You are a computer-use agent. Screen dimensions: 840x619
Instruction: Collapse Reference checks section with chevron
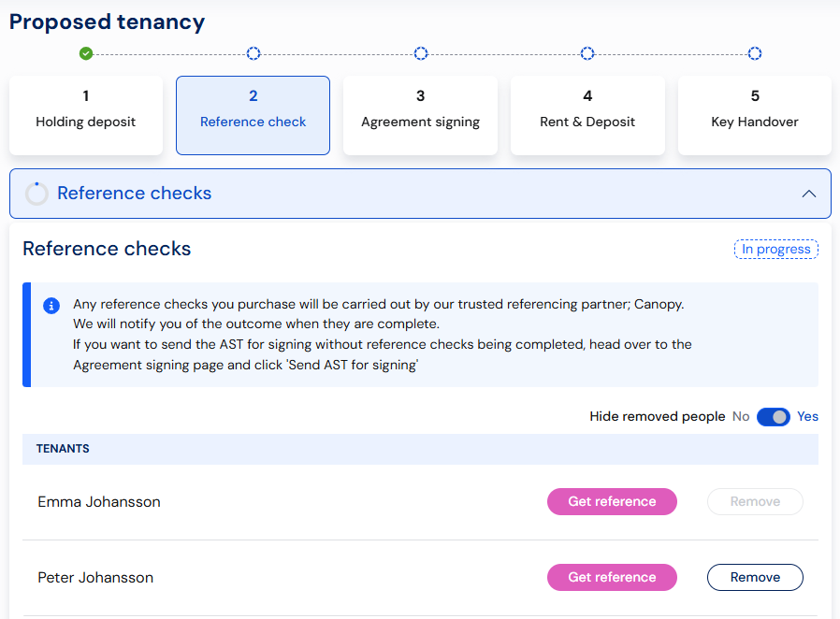tap(809, 194)
